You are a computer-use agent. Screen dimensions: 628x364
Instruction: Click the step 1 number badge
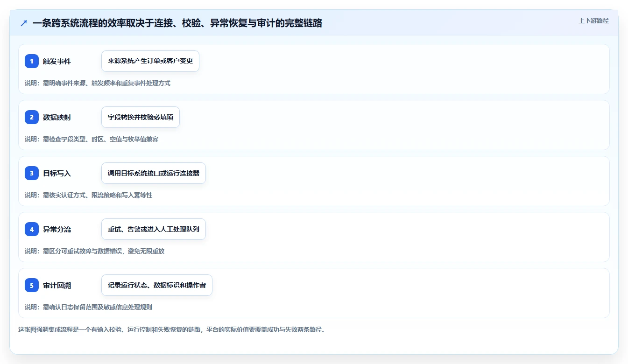point(32,61)
